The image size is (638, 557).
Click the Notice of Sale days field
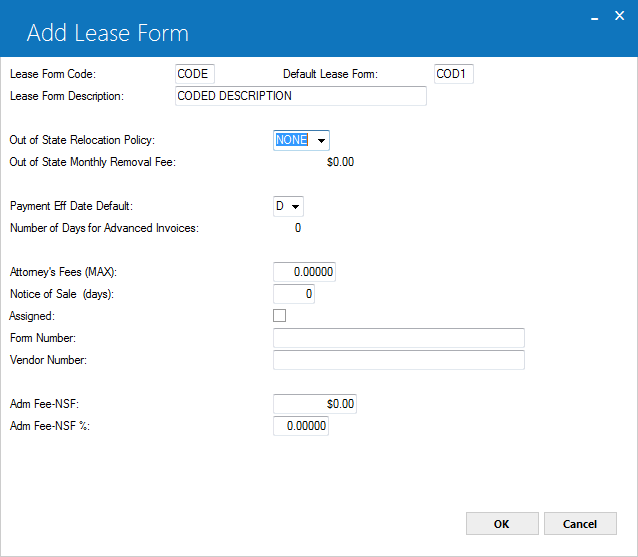click(294, 294)
